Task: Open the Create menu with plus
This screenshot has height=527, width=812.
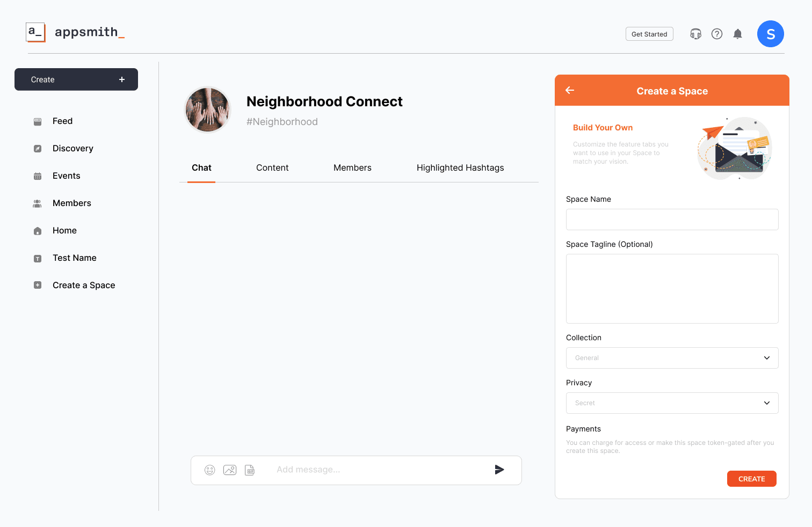Action: pyautogui.click(x=76, y=79)
